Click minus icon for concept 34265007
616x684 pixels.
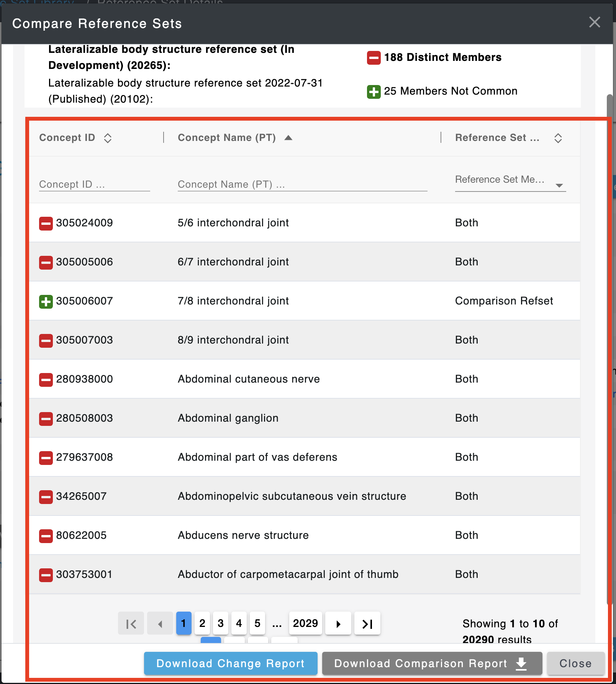tap(46, 497)
